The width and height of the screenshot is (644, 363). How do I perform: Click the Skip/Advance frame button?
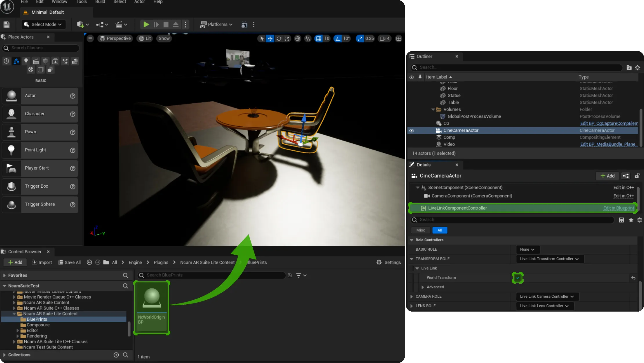coord(156,25)
